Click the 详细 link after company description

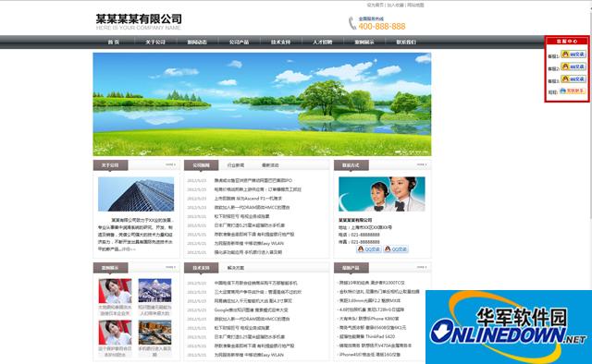coord(129,249)
